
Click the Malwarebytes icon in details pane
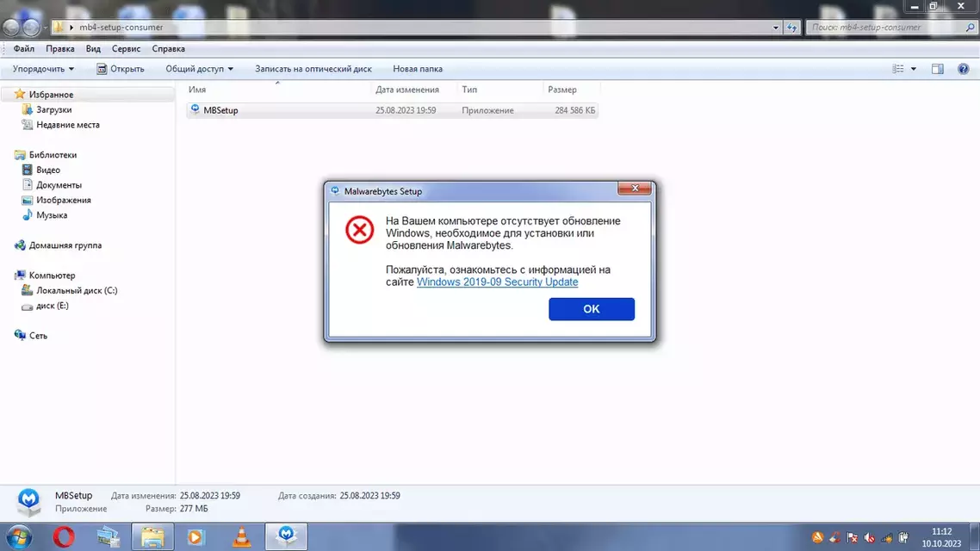click(28, 502)
